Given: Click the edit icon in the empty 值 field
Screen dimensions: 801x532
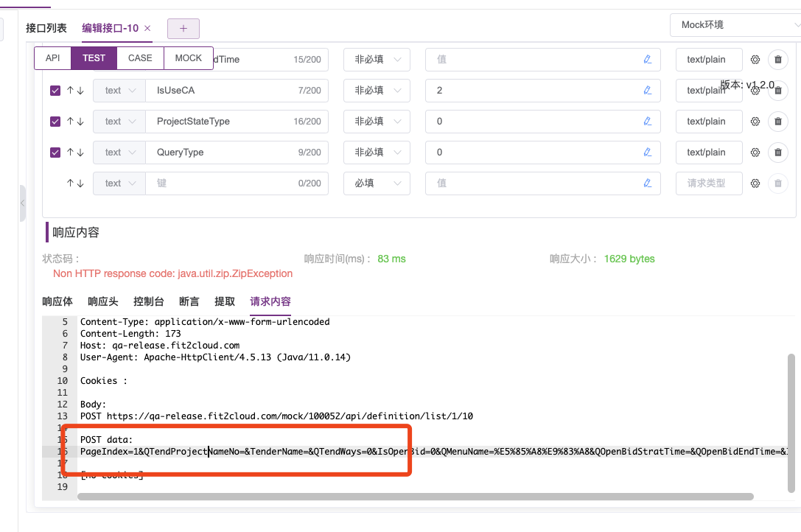Looking at the screenshot, I should tap(648, 183).
